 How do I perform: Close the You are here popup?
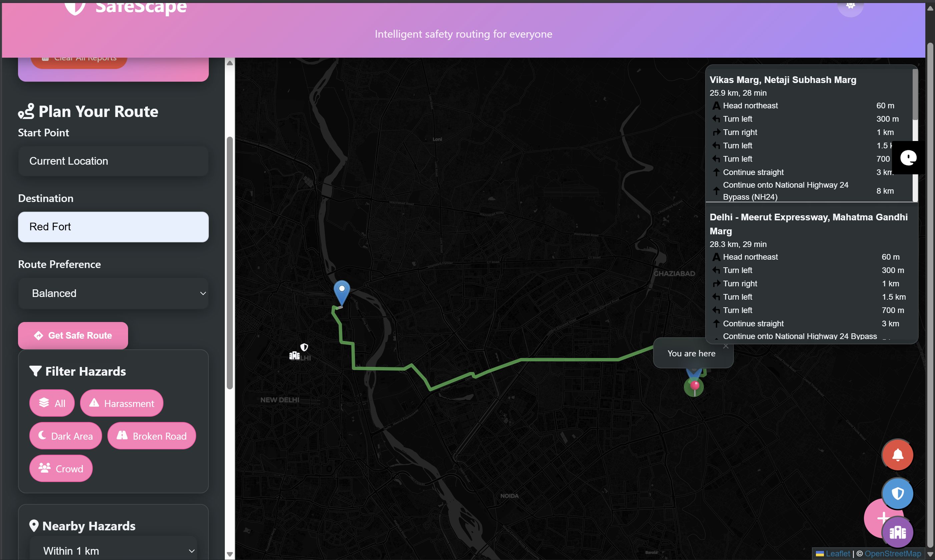tap(726, 346)
